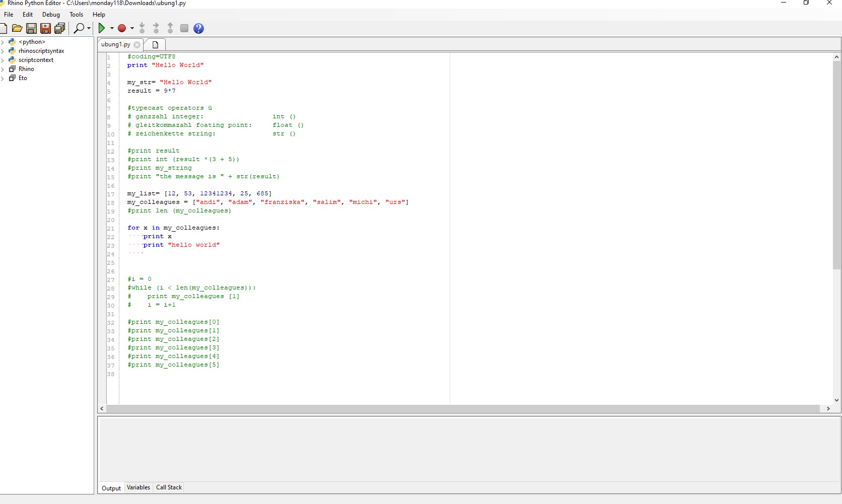842x504 pixels.
Task: Select the Output tab
Action: tap(111, 488)
